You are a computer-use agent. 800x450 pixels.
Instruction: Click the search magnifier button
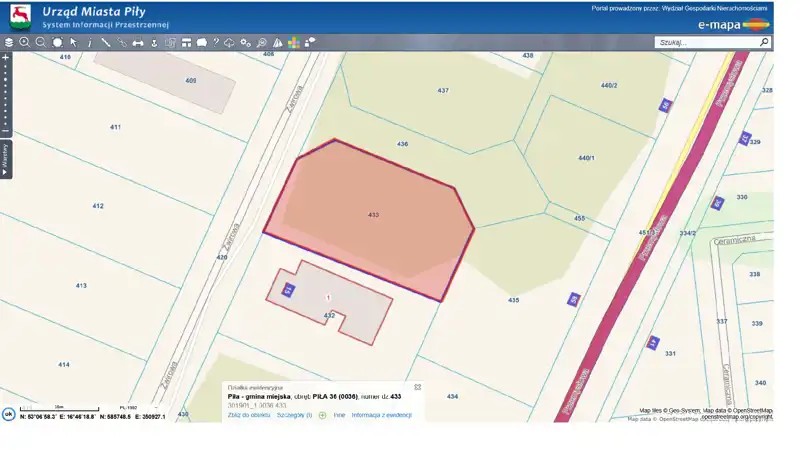click(765, 43)
